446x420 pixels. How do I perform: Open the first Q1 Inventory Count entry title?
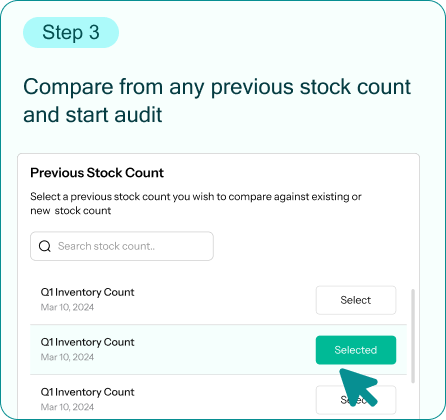[87, 292]
